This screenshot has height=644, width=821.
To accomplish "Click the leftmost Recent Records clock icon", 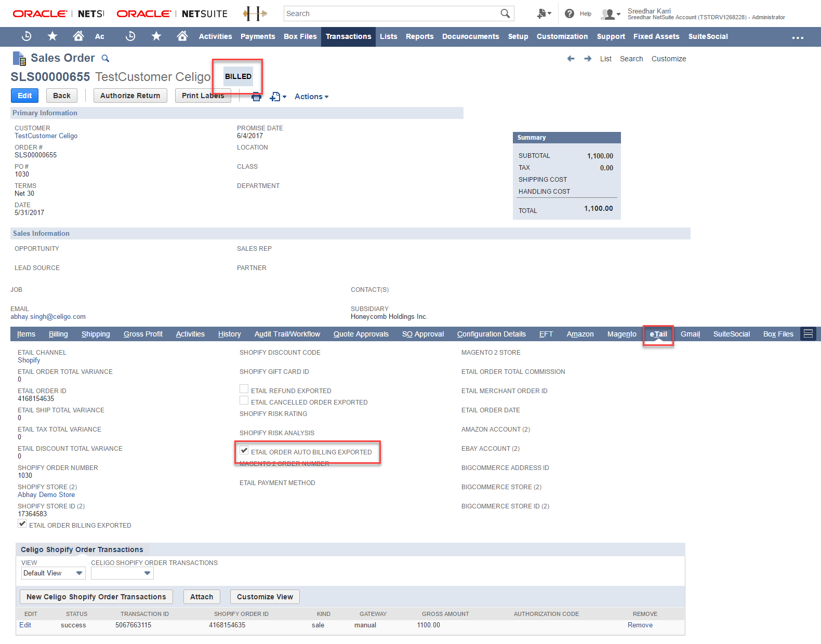I will (27, 36).
